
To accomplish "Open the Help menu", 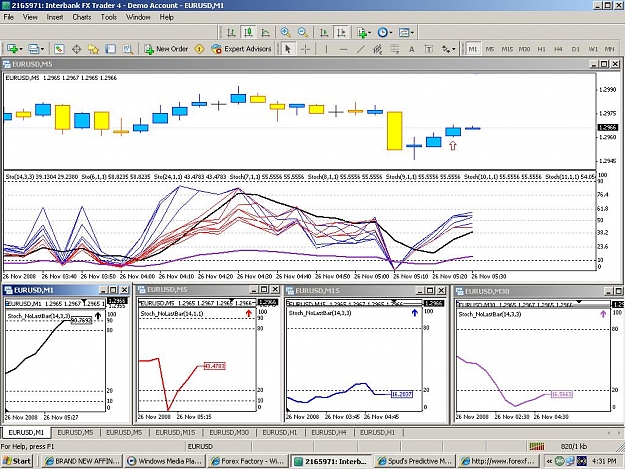I will point(167,17).
